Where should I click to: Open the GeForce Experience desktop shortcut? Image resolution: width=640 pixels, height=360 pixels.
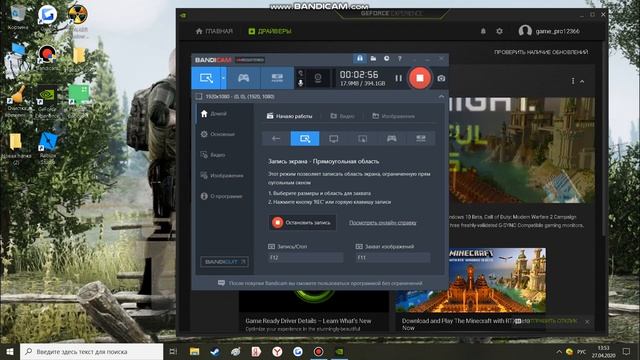click(47, 102)
